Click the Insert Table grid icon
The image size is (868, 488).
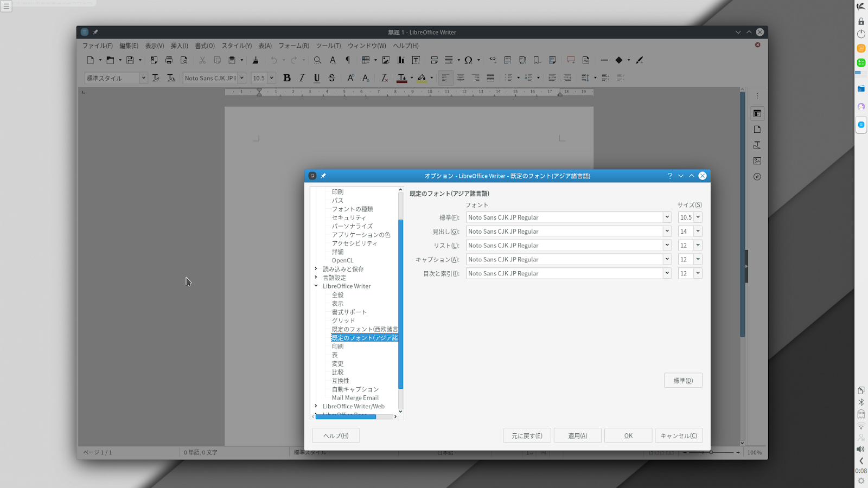366,60
